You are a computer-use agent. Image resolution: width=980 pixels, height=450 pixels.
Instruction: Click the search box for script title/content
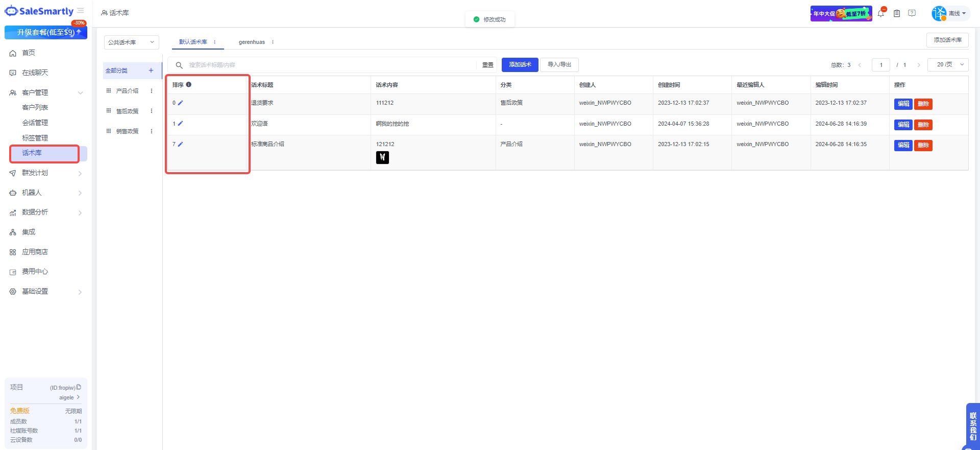click(x=327, y=65)
